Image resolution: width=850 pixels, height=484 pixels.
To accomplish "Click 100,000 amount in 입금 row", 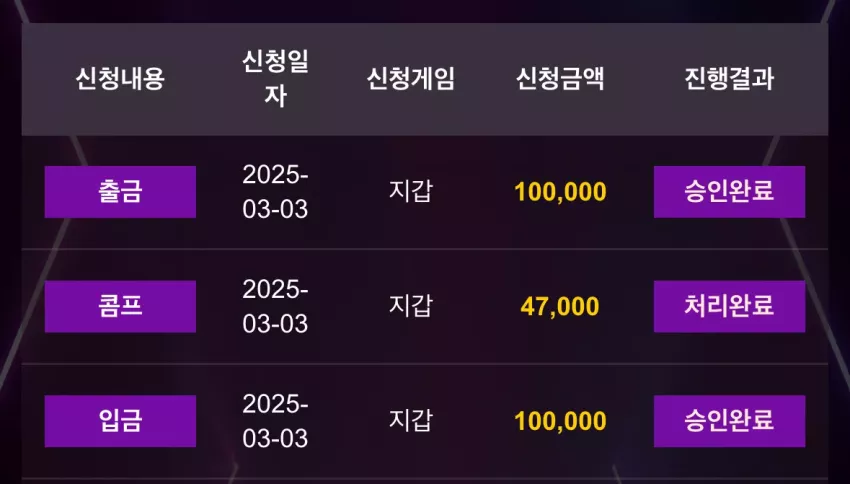I will 560,421.
